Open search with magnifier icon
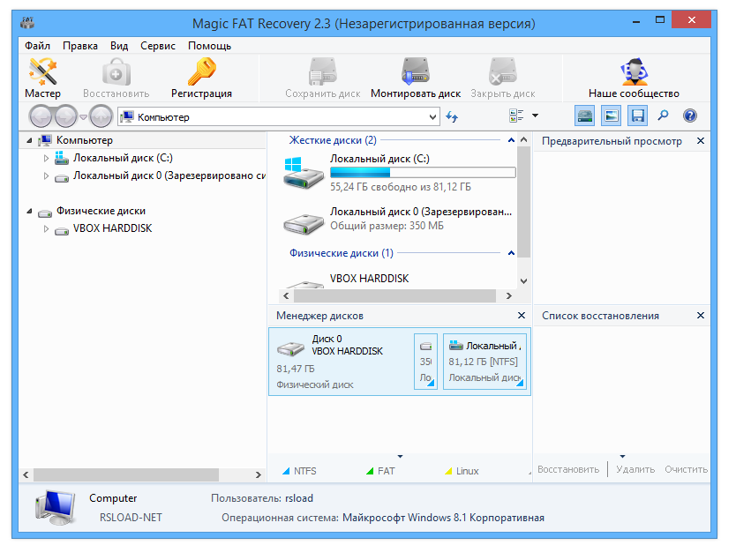The image size is (736, 560). click(663, 116)
